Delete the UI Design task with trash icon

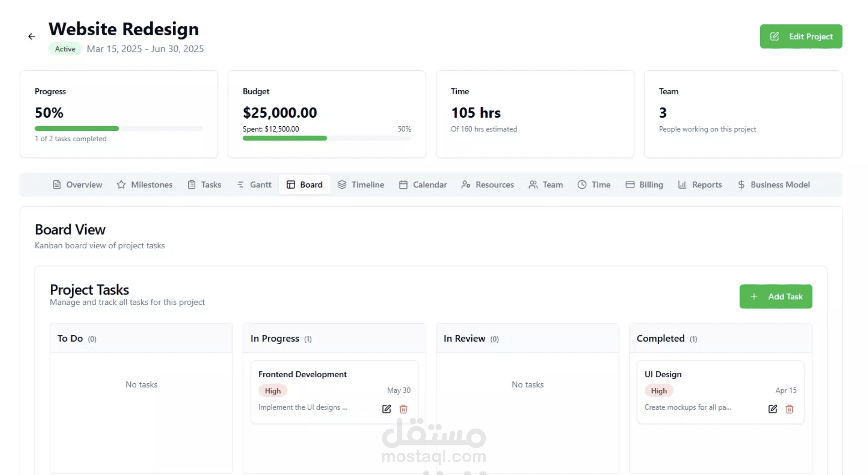point(789,409)
